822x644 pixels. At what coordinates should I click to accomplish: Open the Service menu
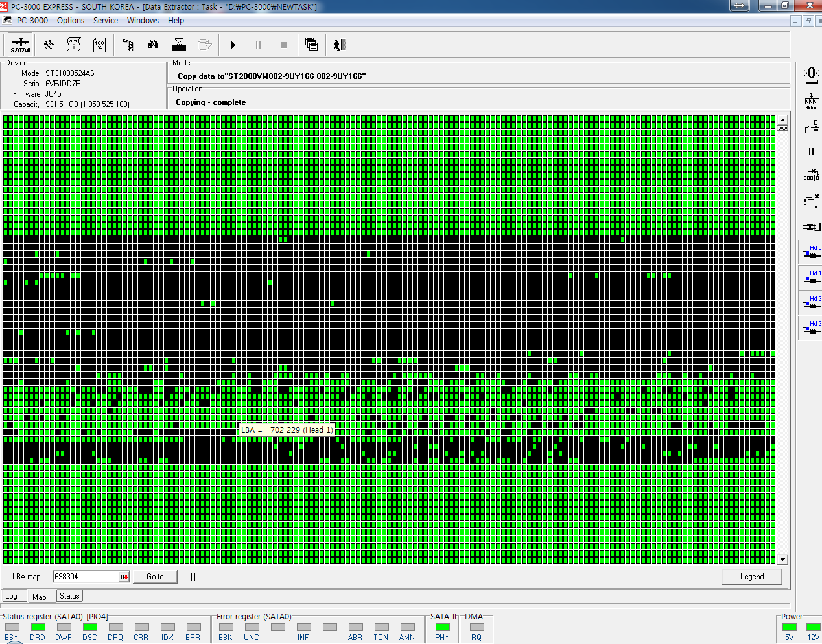click(106, 21)
